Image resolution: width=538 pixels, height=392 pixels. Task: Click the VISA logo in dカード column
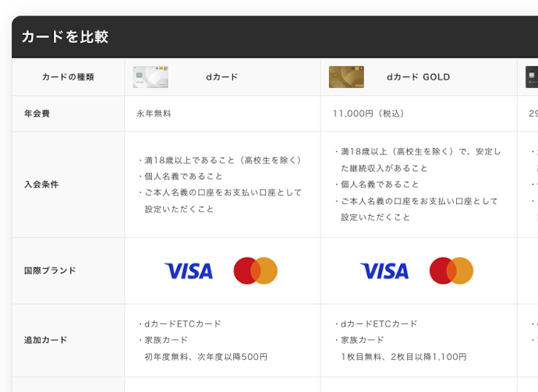[x=189, y=271]
